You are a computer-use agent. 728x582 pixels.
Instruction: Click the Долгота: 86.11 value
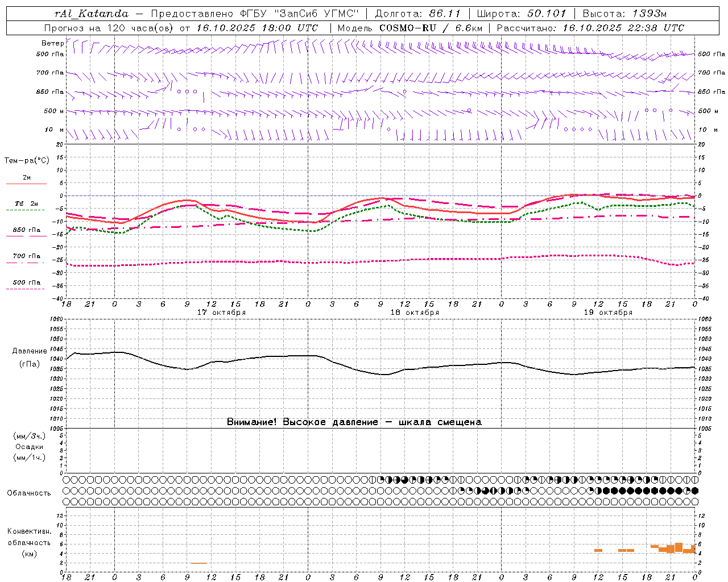(x=419, y=14)
